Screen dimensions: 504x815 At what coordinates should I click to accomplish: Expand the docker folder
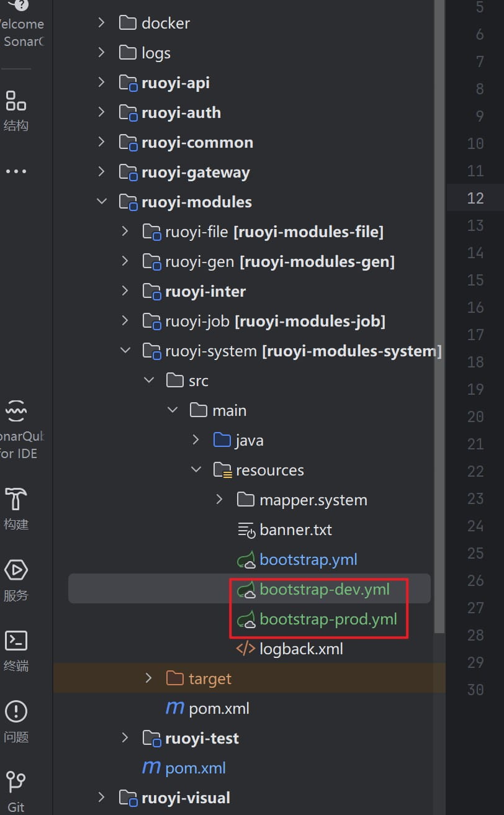[x=102, y=23]
